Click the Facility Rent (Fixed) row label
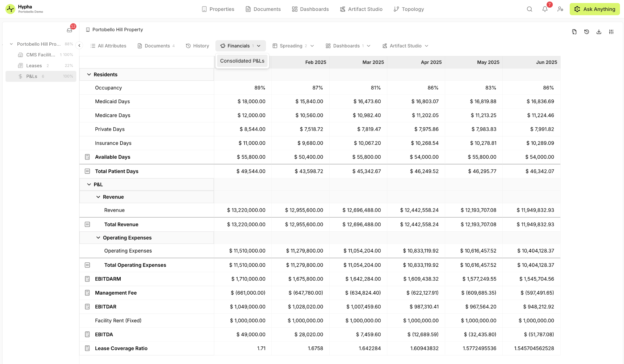Image resolution: width=624 pixels, height=364 pixels. click(x=118, y=320)
